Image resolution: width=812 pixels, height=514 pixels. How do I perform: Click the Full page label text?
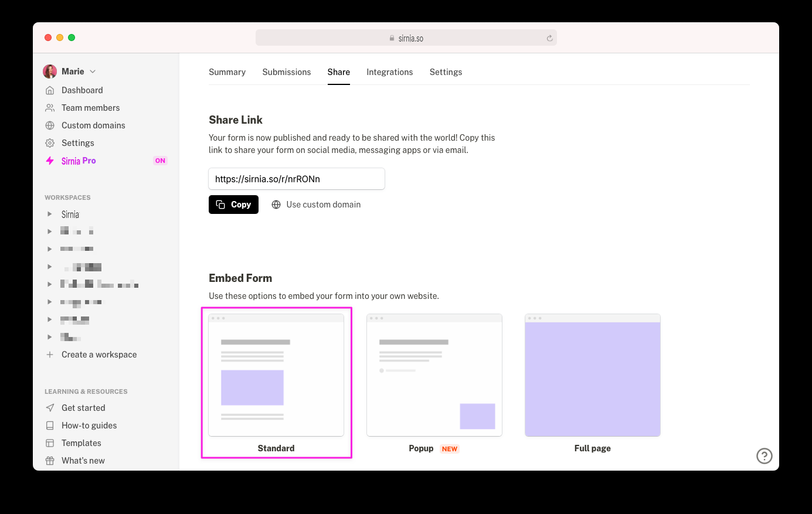[593, 448]
